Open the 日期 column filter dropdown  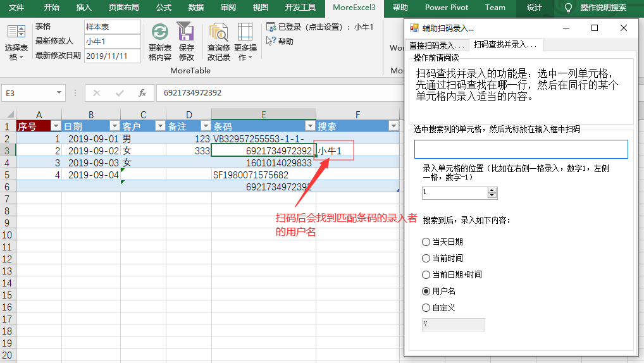coord(115,126)
